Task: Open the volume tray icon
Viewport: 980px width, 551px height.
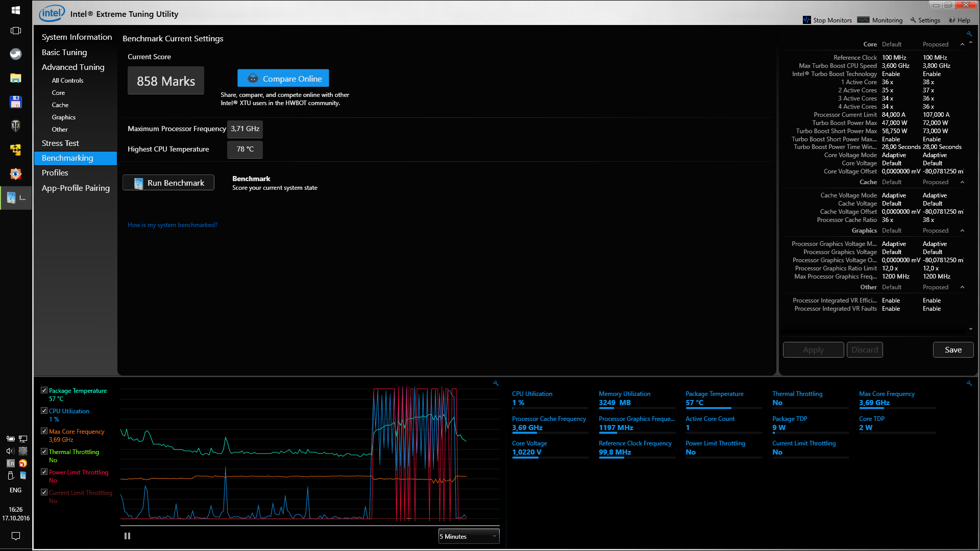Action: click(10, 451)
